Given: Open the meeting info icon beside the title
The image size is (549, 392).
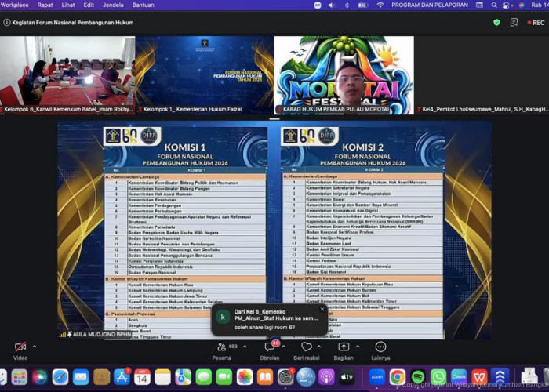Looking at the screenshot, I should tap(6, 23).
